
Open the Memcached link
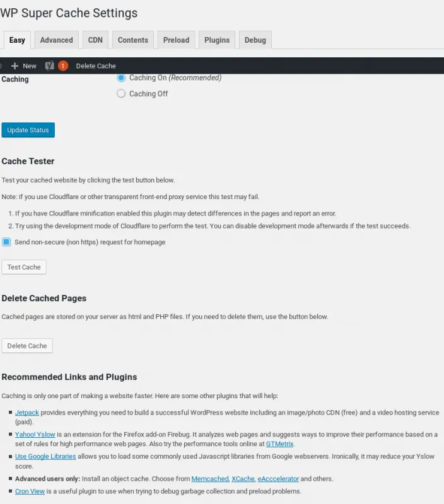pos(210,479)
